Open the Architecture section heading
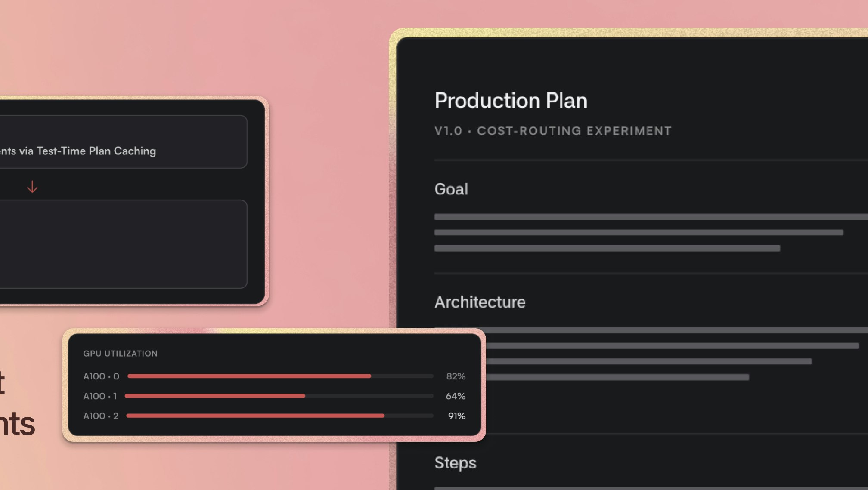The image size is (868, 490). (x=480, y=302)
